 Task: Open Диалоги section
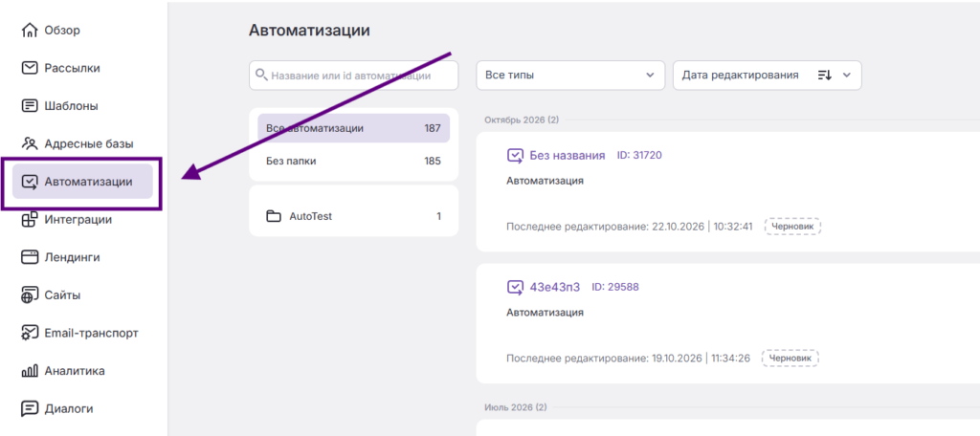pos(69,409)
